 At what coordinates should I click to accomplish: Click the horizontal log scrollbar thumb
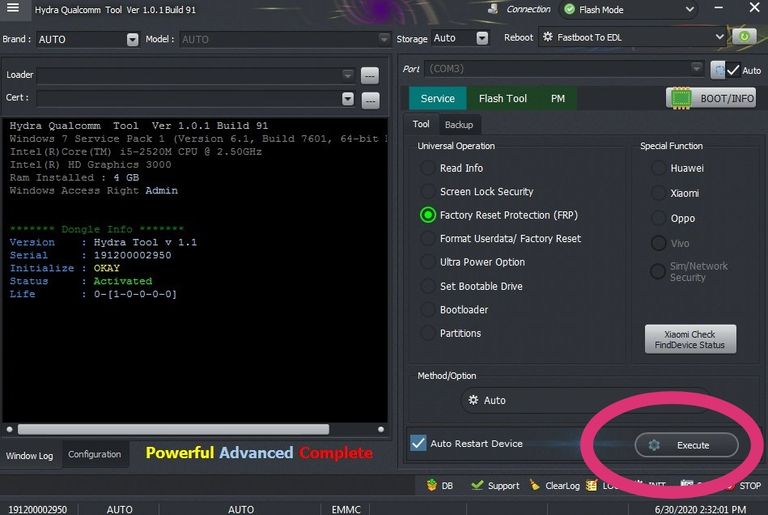point(173,429)
